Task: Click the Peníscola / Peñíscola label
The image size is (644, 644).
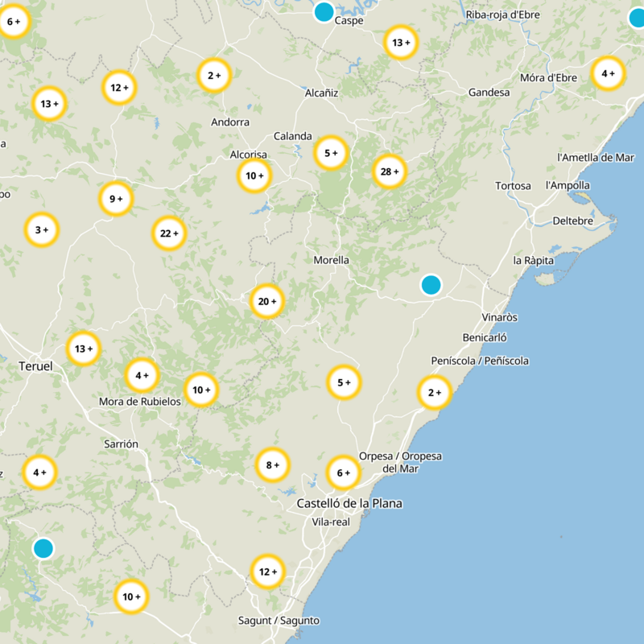Action: click(x=480, y=361)
